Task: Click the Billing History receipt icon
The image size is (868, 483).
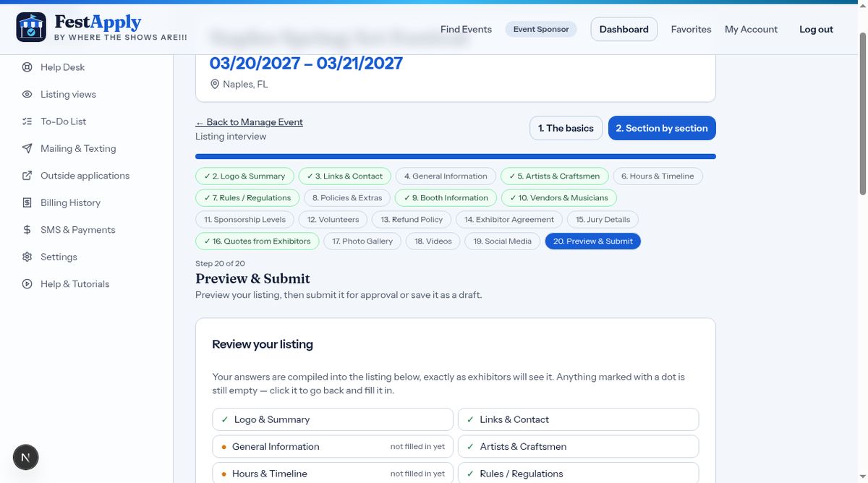Action: (x=27, y=202)
